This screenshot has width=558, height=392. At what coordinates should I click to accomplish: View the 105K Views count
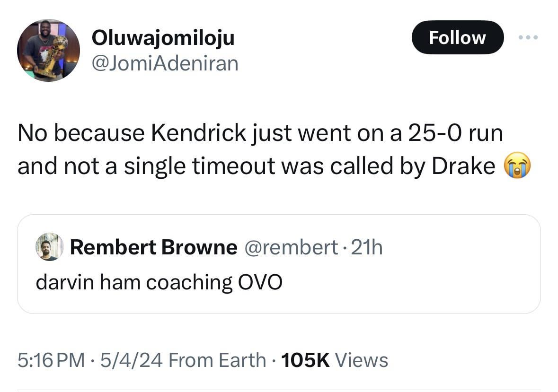(x=334, y=360)
